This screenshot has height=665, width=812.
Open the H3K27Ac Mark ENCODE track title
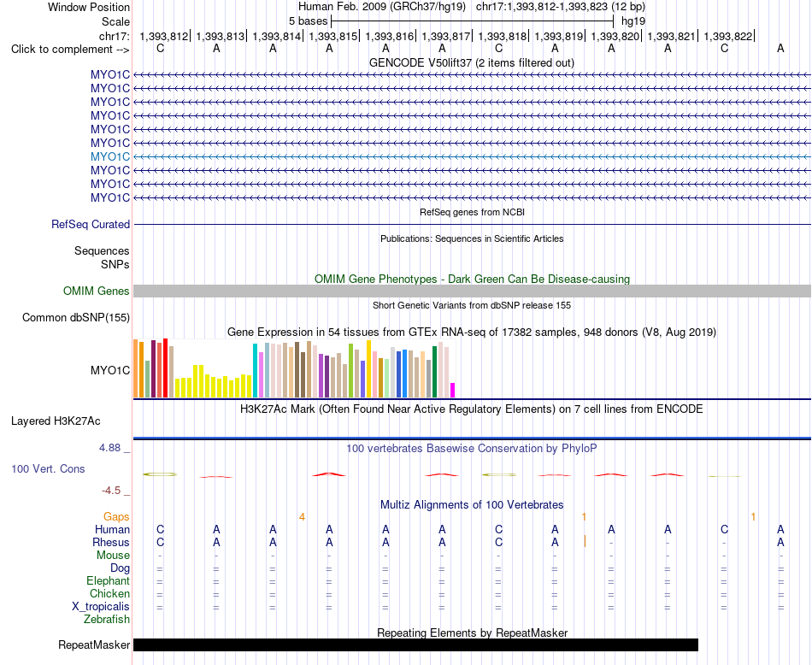coord(472,409)
